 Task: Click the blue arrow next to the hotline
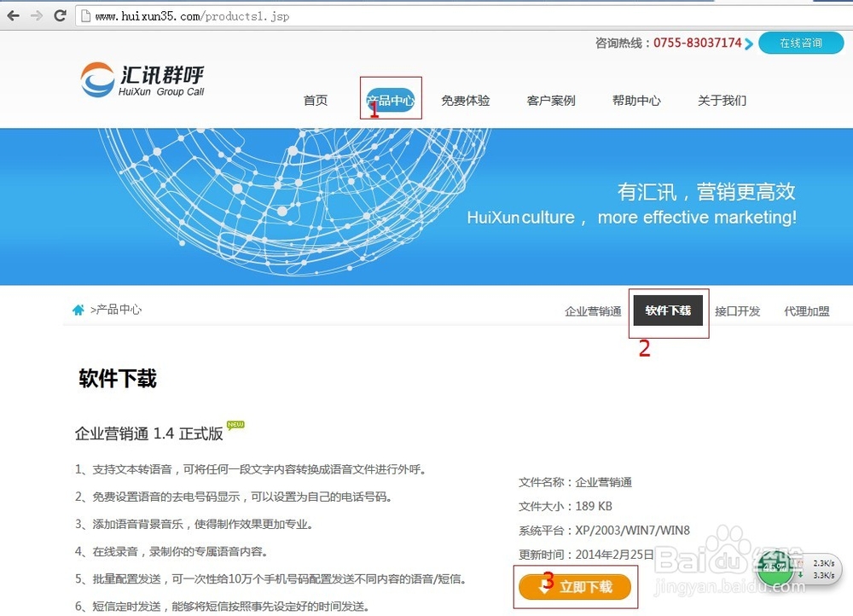[747, 43]
